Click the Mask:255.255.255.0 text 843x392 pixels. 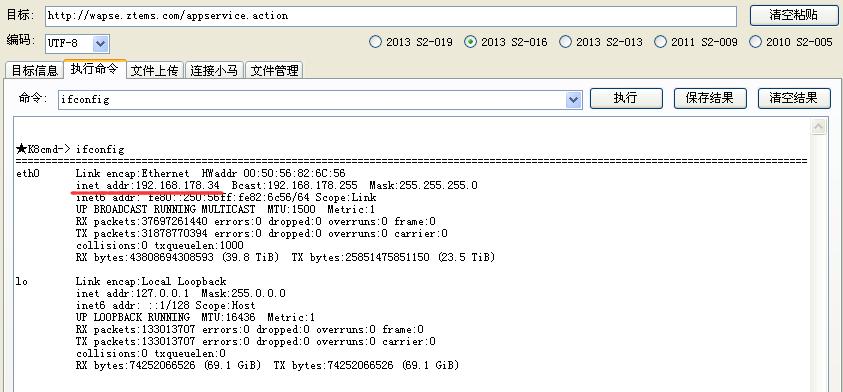[423, 186]
